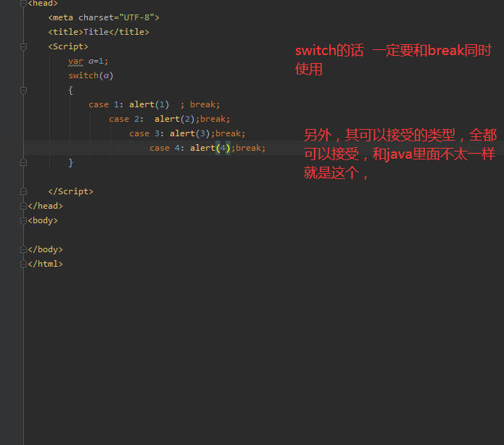
Task: Collapse the opening Script tag fold marker
Action: coord(23,47)
